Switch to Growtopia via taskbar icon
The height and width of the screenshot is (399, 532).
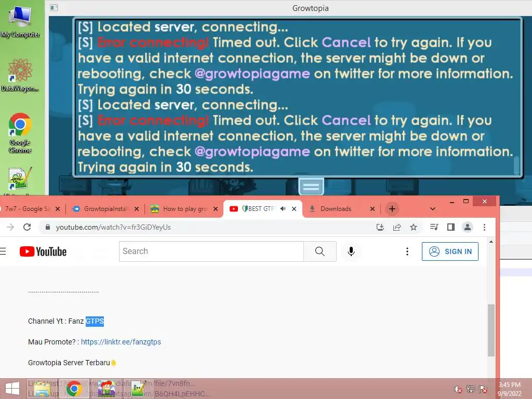(106, 389)
